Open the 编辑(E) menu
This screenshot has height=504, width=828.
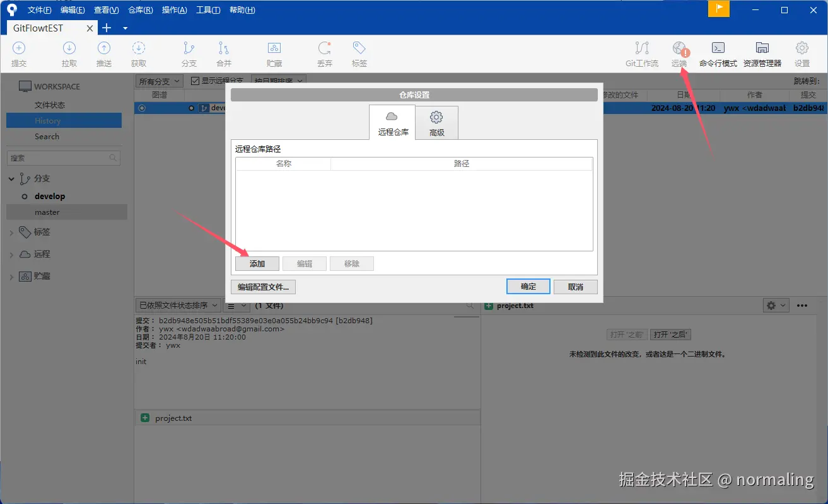73,10
